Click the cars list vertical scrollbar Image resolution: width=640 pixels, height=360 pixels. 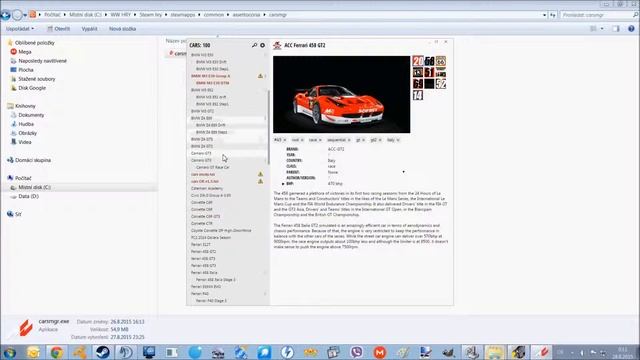coord(269,127)
